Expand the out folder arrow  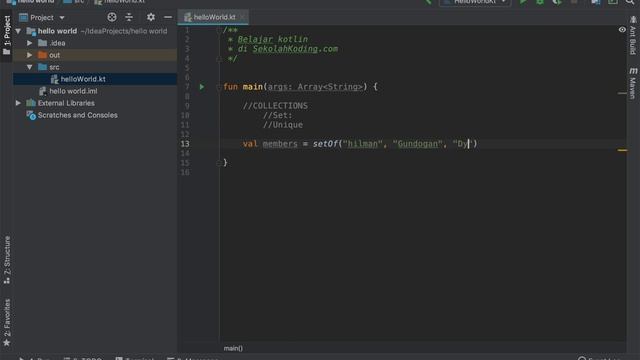pyautogui.click(x=30, y=55)
